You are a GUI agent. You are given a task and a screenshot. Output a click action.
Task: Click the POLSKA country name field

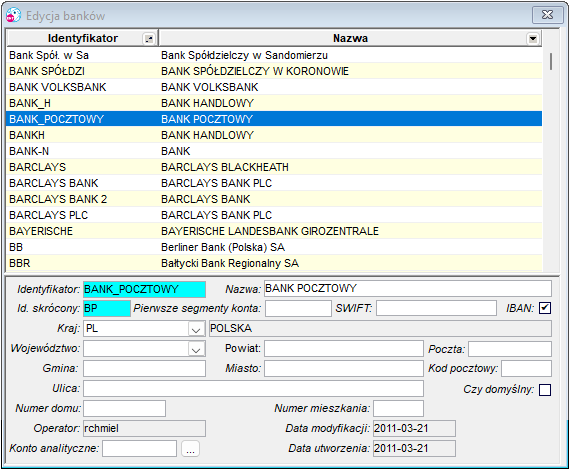click(380, 329)
